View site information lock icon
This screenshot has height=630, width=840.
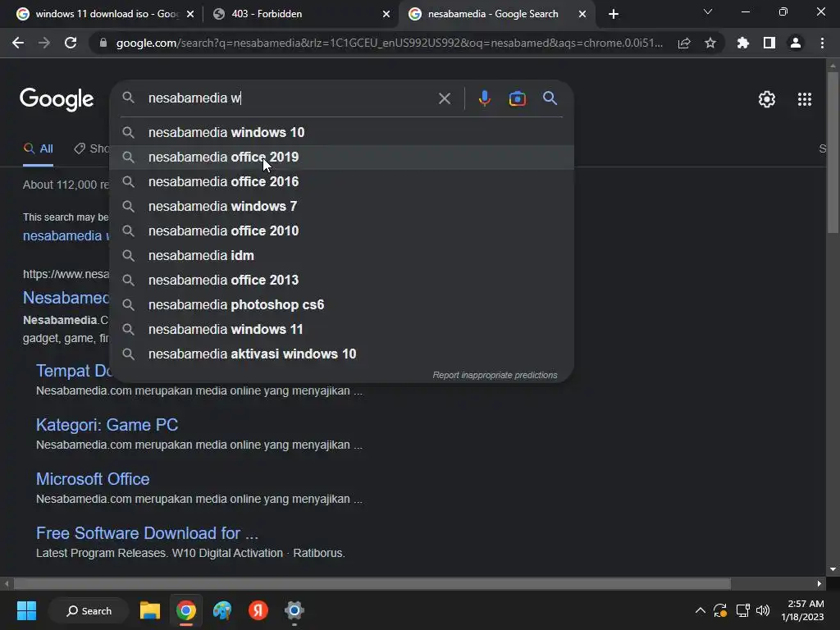click(103, 43)
